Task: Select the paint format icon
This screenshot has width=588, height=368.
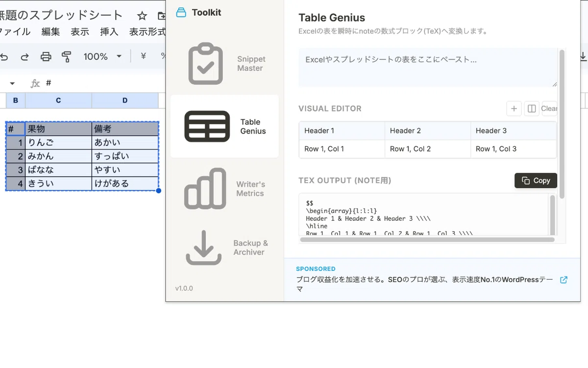Action: coord(67,57)
